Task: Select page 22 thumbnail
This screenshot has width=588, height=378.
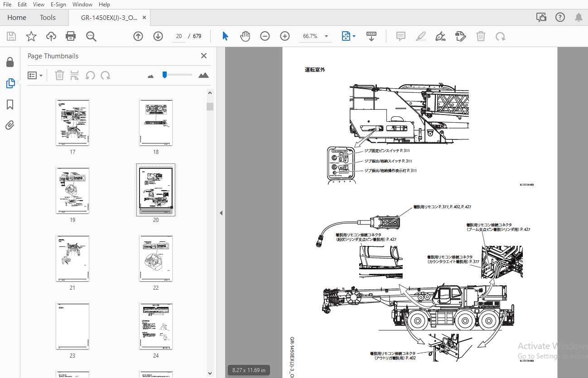Action: click(156, 258)
